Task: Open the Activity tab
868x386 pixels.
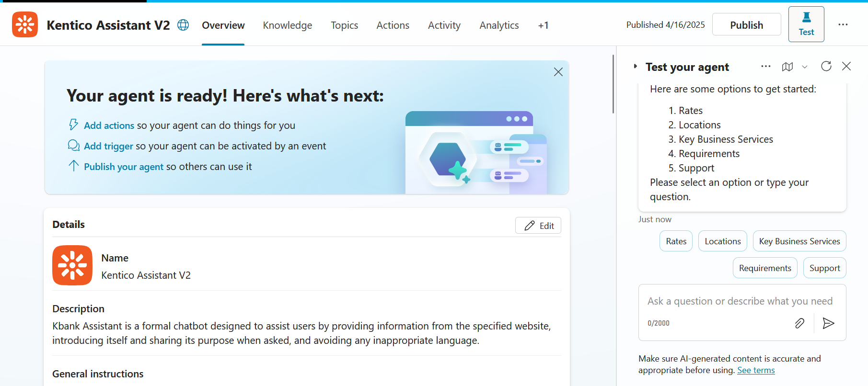Action: (x=444, y=25)
